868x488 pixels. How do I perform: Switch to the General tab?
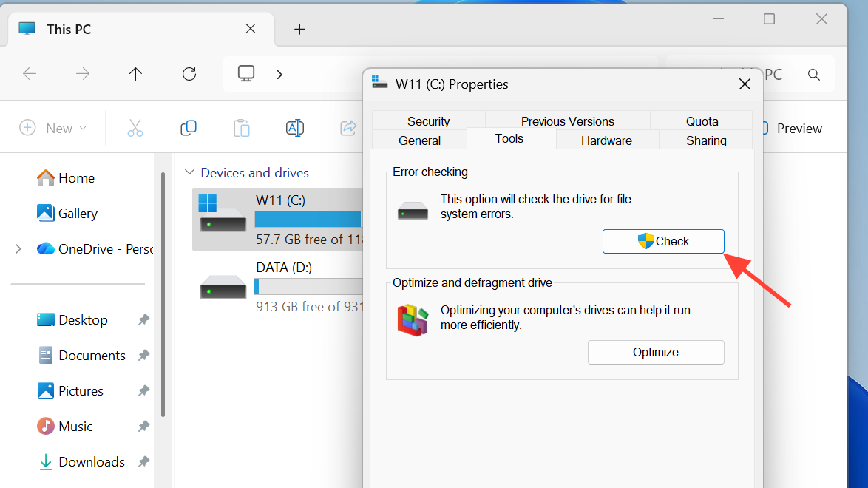[420, 140]
